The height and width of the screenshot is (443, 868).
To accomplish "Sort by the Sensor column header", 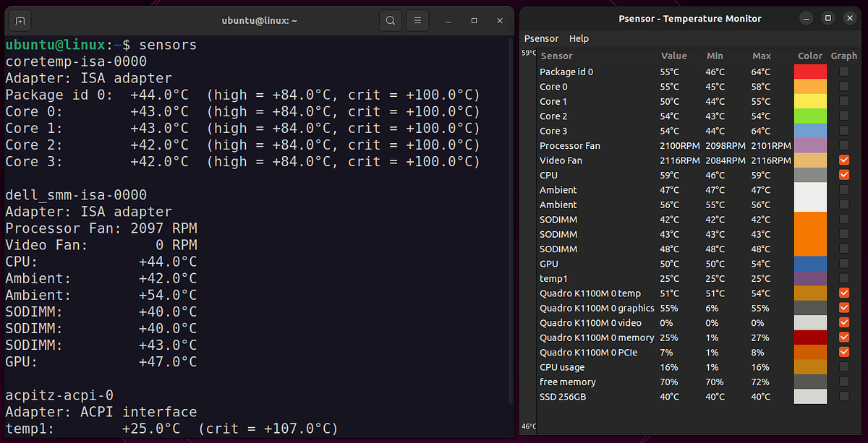I will 557,56.
